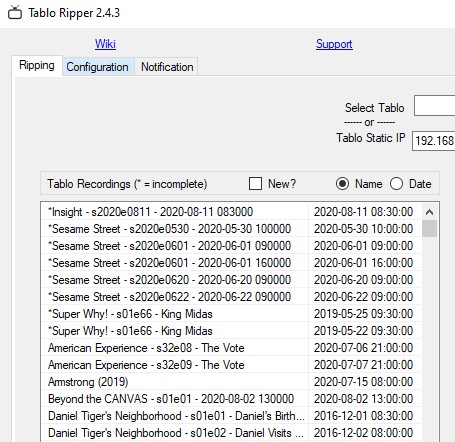Open the Wiki link

click(105, 44)
